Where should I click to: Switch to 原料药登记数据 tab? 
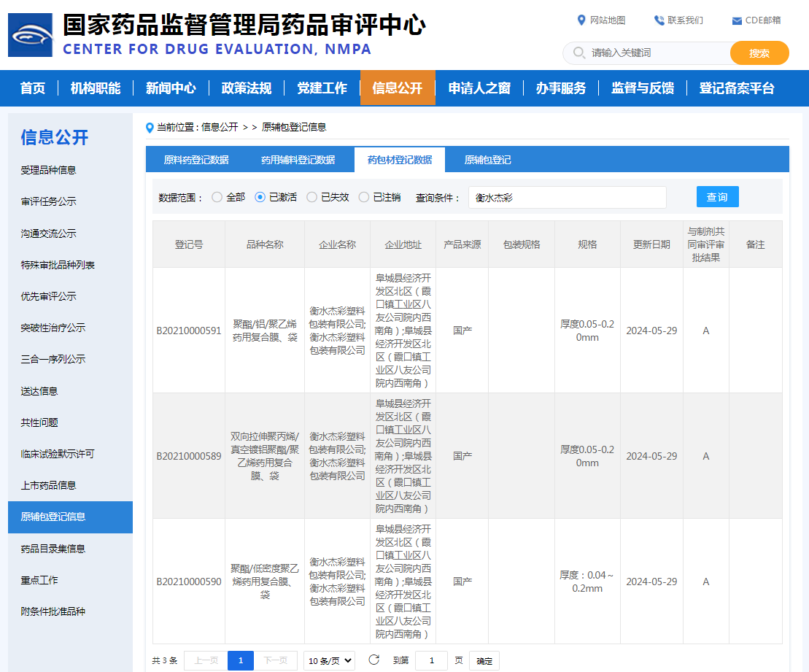tap(196, 160)
